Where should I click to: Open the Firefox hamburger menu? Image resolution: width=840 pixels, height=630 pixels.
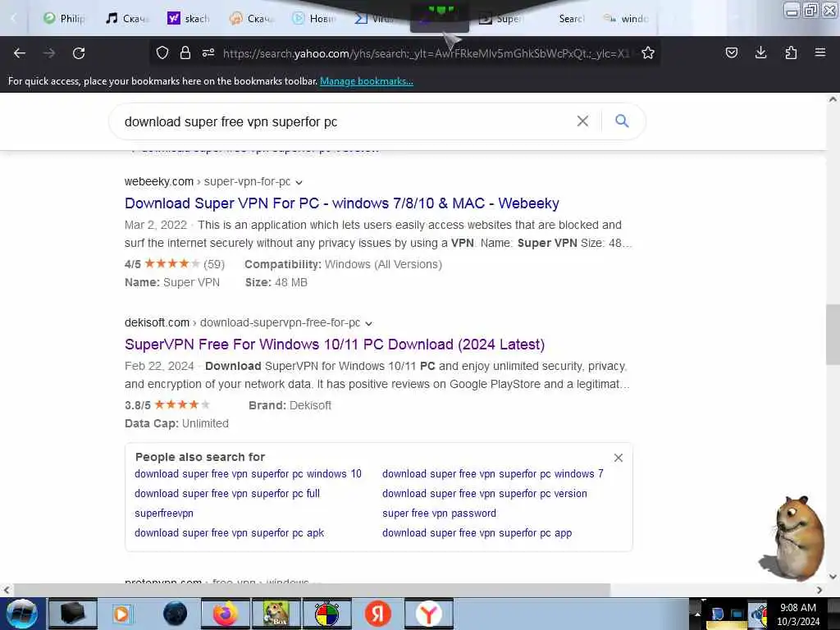coord(820,52)
